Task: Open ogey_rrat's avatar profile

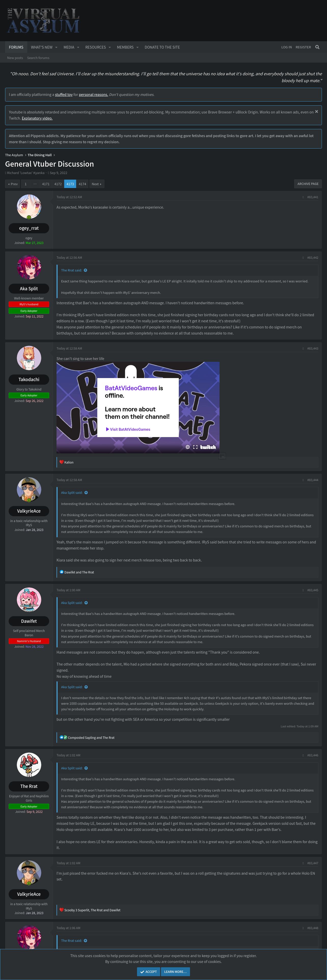Action: click(29, 207)
